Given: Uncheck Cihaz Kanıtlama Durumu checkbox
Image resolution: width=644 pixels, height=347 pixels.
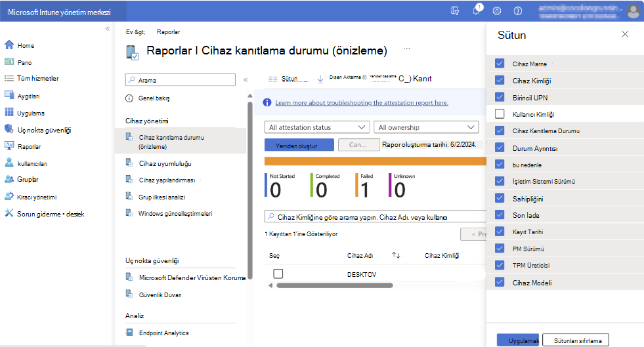Looking at the screenshot, I should (500, 131).
